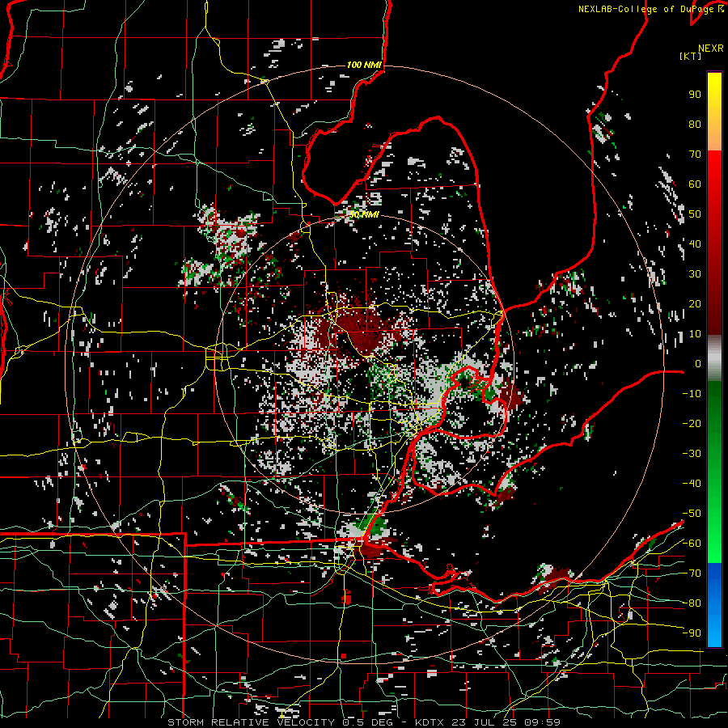Screen dimensions: 728x728
Task: Click the -40 scale value
Action: click(692, 484)
